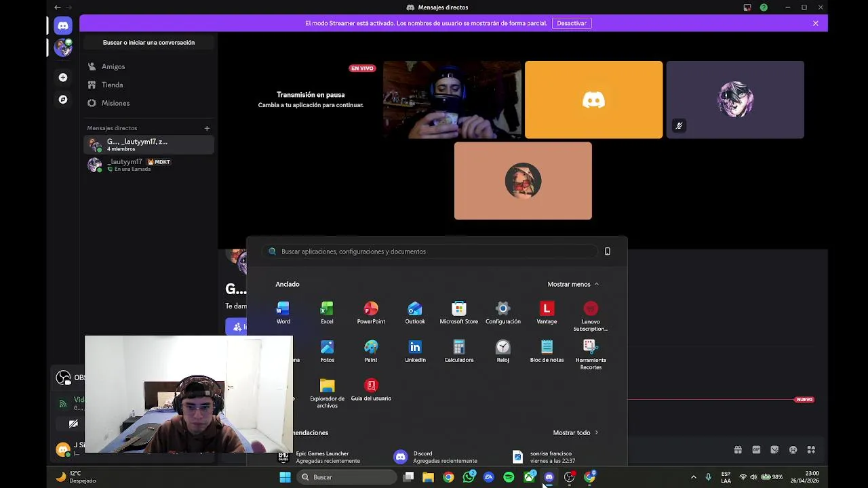Open WhatsApp from taskbar

pyautogui.click(x=469, y=477)
